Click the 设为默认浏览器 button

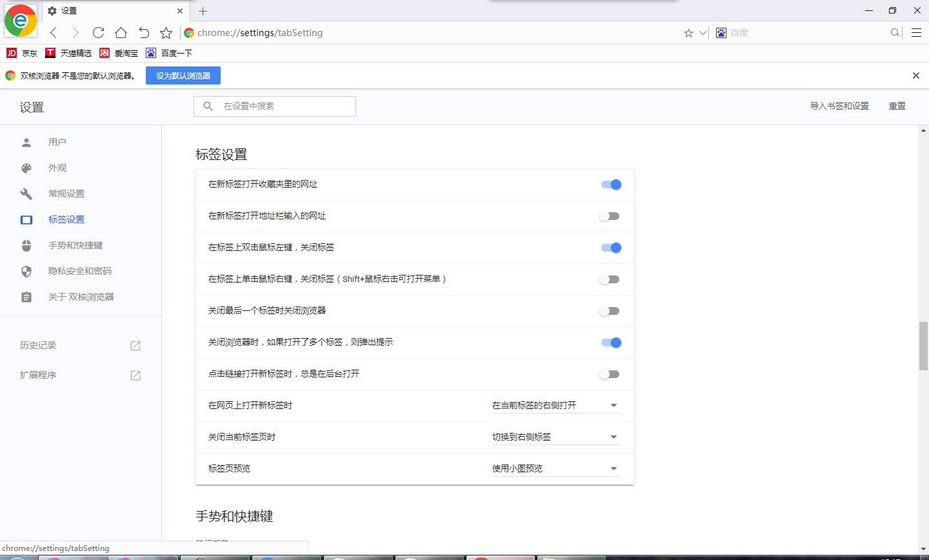183,75
